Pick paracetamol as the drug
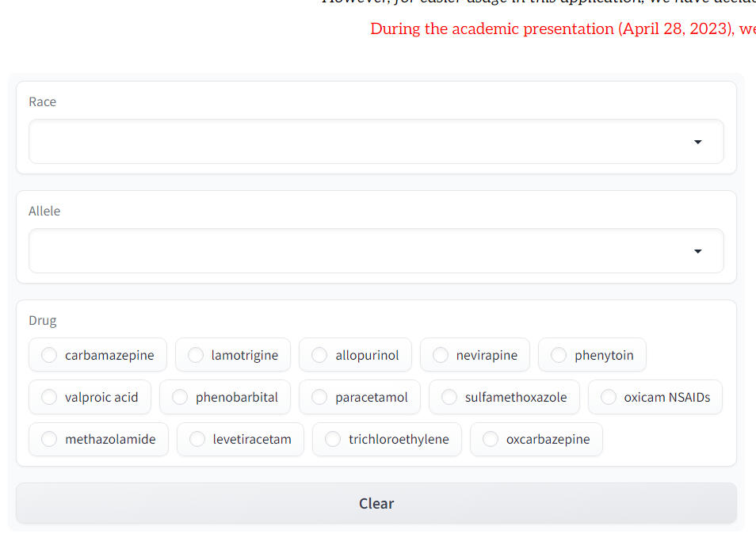Screen dimensions: 756x553 click(x=319, y=397)
